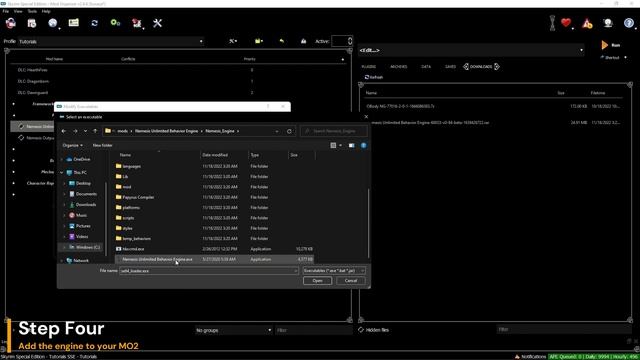The image size is (640, 360).
Task: Switch to the Archives tab
Action: coord(398,67)
